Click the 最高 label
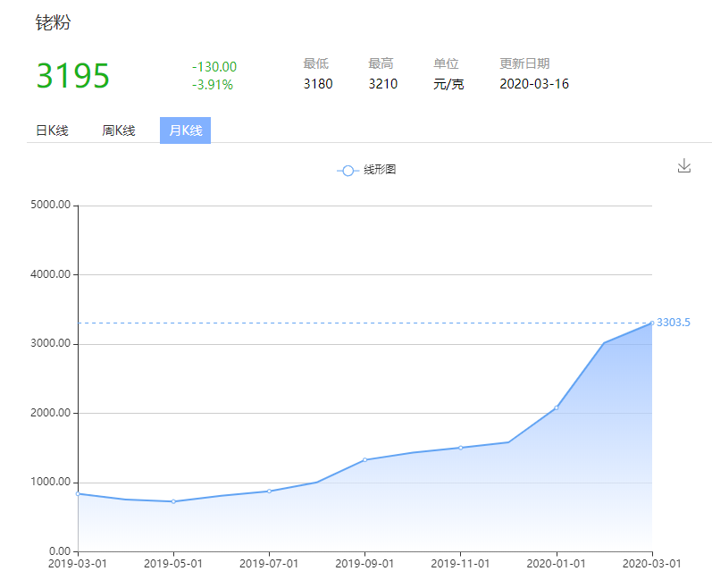Screen dimensions: 712x588 (381, 63)
